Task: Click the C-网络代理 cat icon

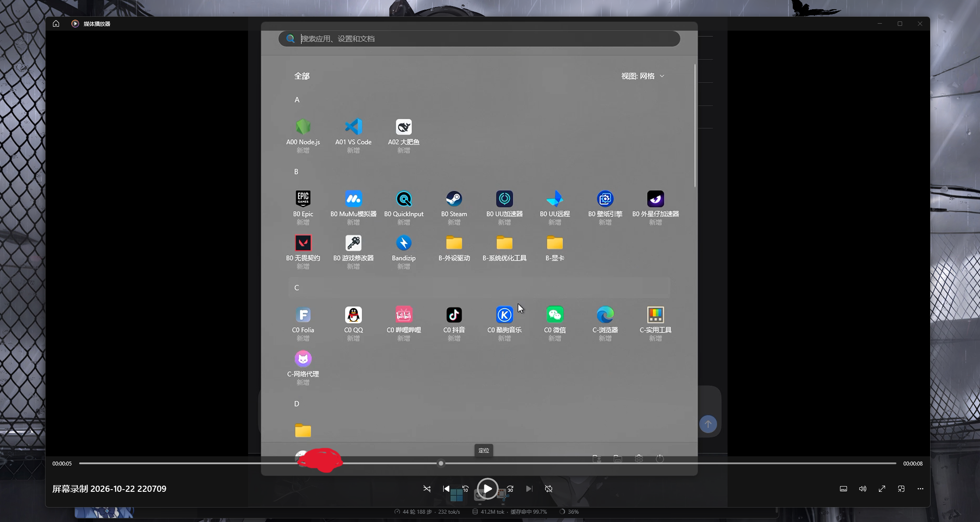Action: click(x=303, y=359)
